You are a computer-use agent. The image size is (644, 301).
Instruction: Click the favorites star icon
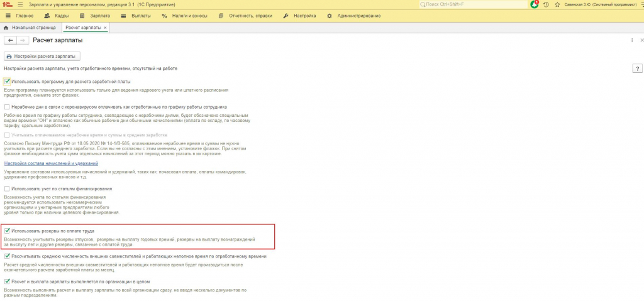point(557,4)
